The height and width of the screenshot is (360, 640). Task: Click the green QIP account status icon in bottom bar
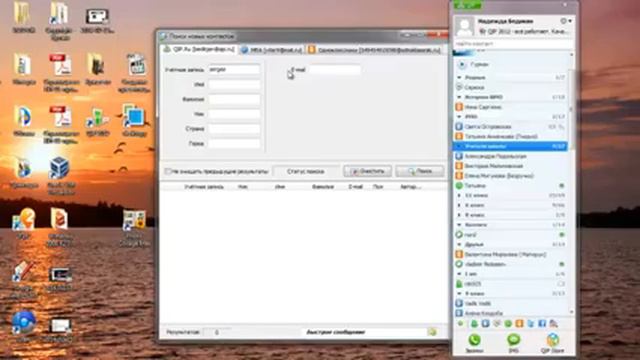pos(474,324)
